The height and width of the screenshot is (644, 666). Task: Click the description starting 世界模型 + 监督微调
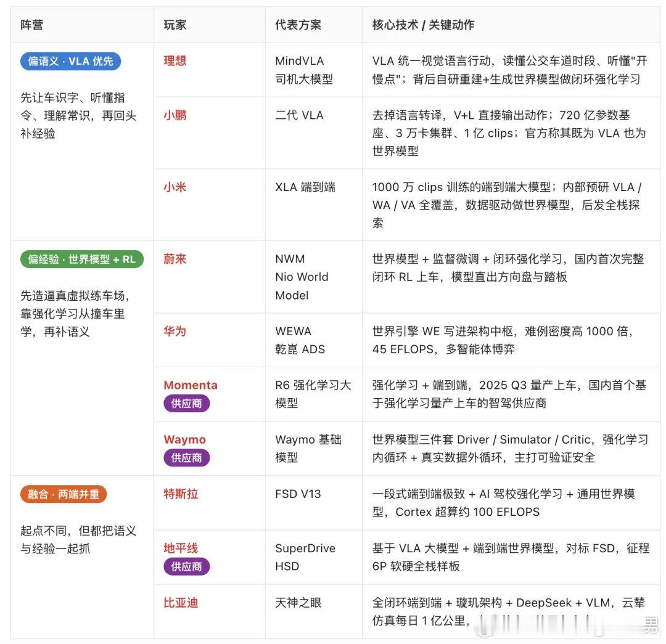click(x=508, y=268)
